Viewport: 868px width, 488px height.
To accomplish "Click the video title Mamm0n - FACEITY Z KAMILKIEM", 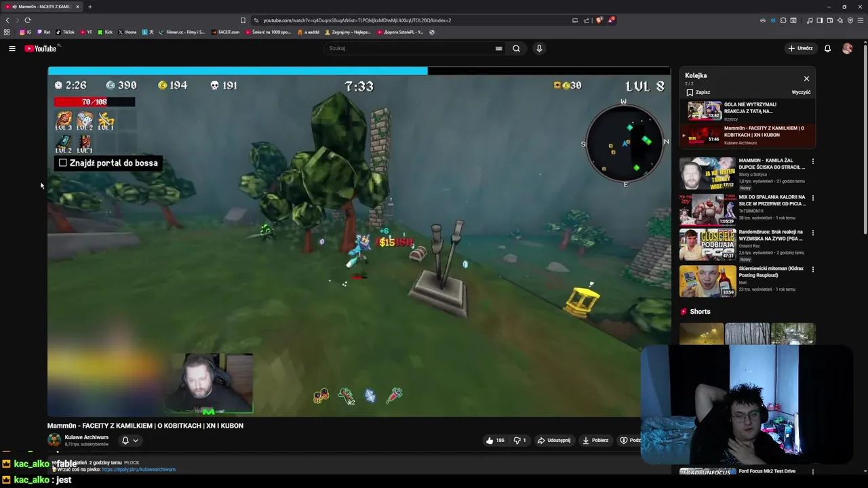I will coord(145,426).
